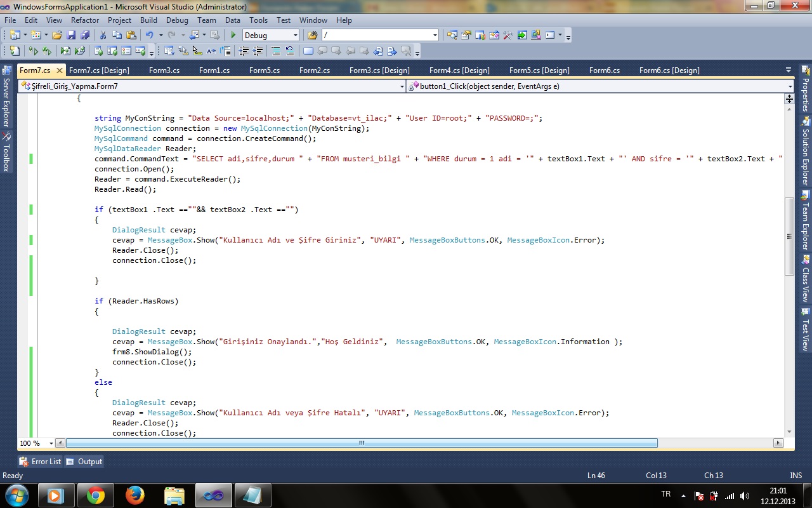Click the Find in Files icon
The height and width of the screenshot is (508, 812).
[x=312, y=36]
